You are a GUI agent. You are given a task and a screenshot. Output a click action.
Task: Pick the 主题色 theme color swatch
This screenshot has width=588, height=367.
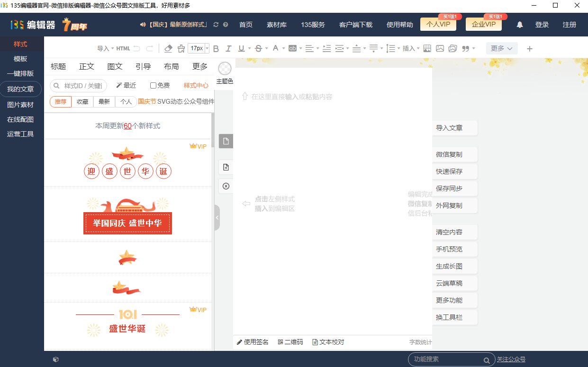tap(224, 69)
